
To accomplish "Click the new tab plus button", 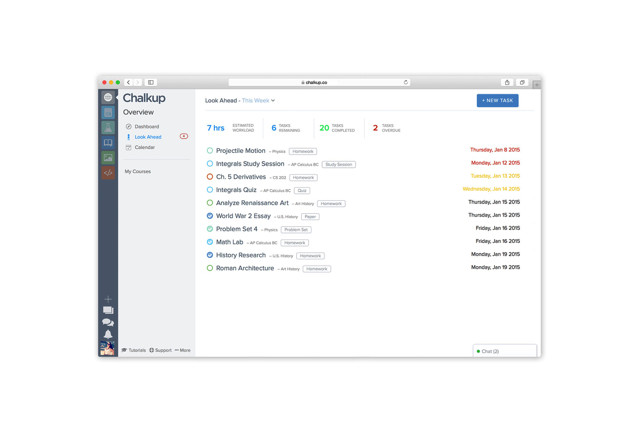I will point(536,84).
